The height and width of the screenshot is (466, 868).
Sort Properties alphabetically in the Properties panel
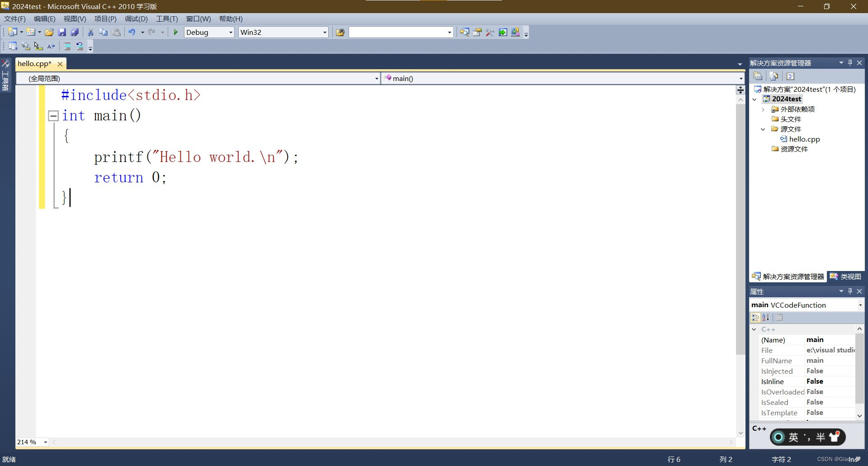click(766, 318)
